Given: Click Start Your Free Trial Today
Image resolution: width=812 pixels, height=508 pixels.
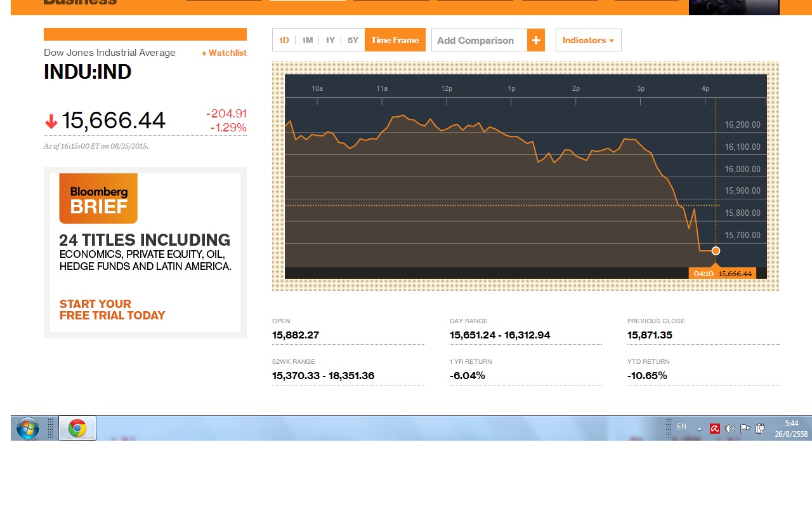Looking at the screenshot, I should (112, 310).
